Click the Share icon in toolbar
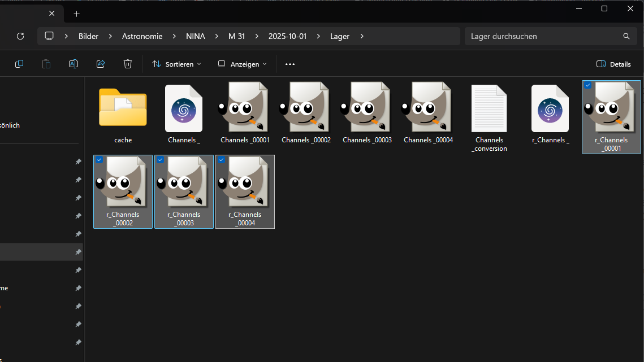Screen dimensions: 644x362 [101, 64]
